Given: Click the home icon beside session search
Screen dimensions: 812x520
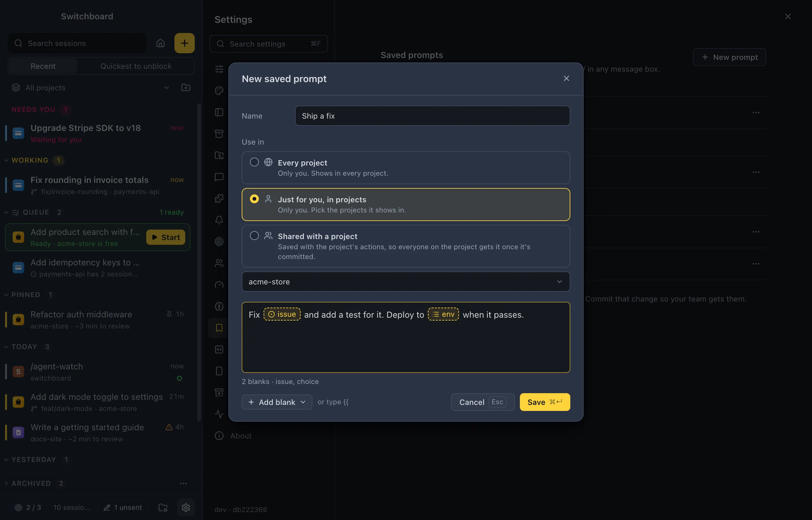Looking at the screenshot, I should click(x=160, y=43).
